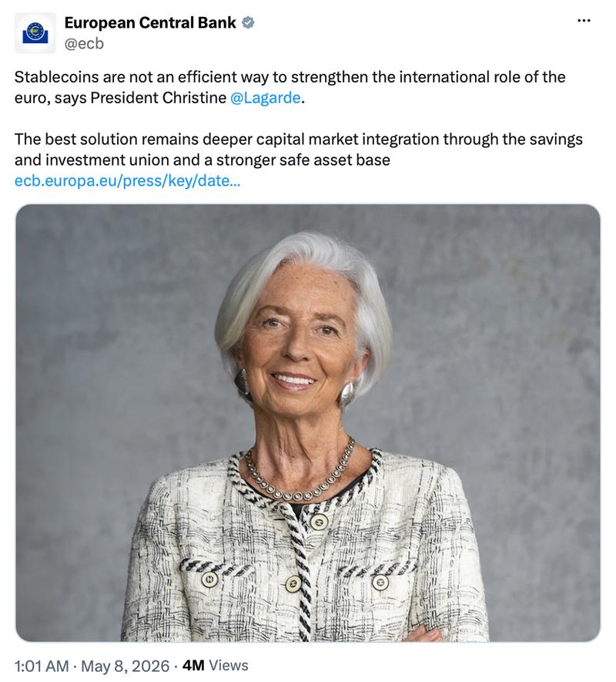
Task: Click the 1:01 AM timestamp
Action: [42, 666]
